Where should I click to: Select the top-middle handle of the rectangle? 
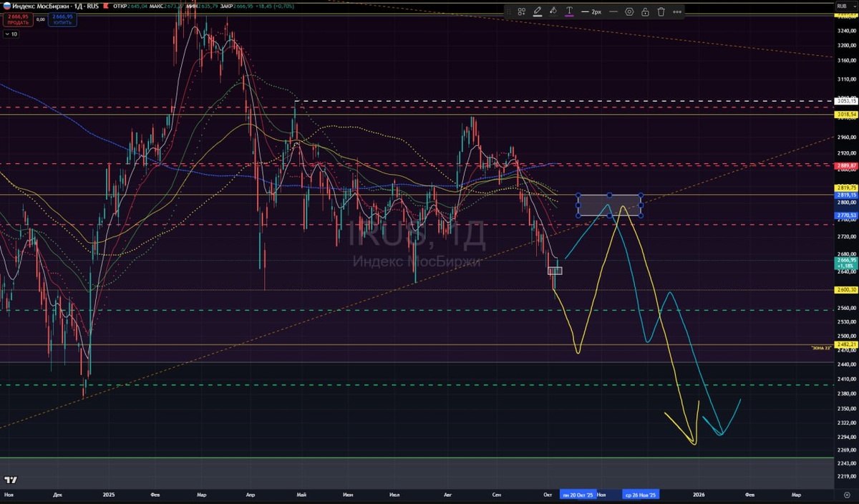point(609,195)
